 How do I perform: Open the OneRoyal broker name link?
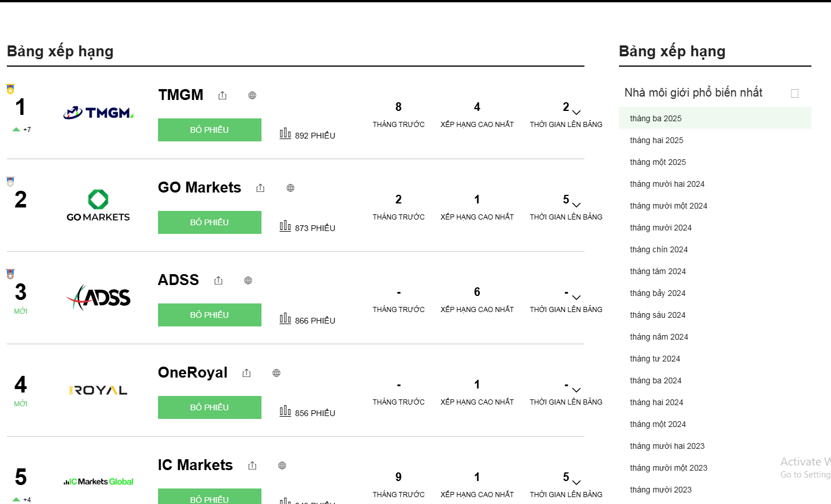pyautogui.click(x=193, y=372)
